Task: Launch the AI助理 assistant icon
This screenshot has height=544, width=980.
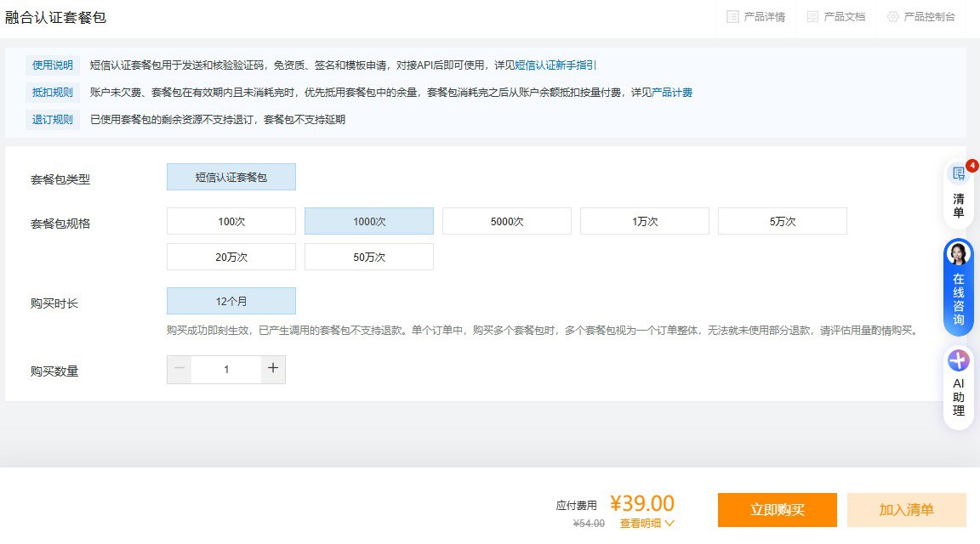Action: click(x=959, y=361)
